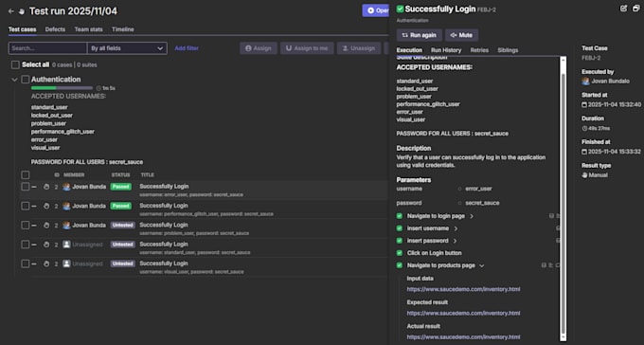Viewport: 644px width, 345px height.
Task: Click the calendar icon next to Started at time
Action: (584, 105)
